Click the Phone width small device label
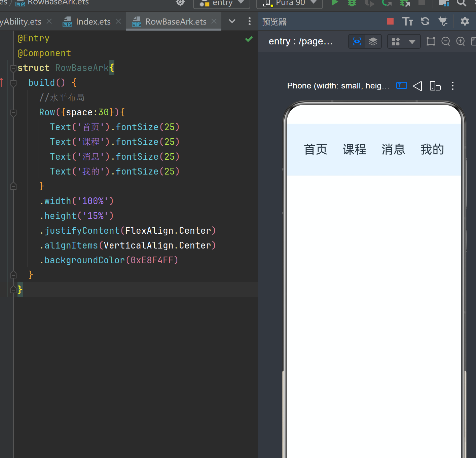 [338, 86]
